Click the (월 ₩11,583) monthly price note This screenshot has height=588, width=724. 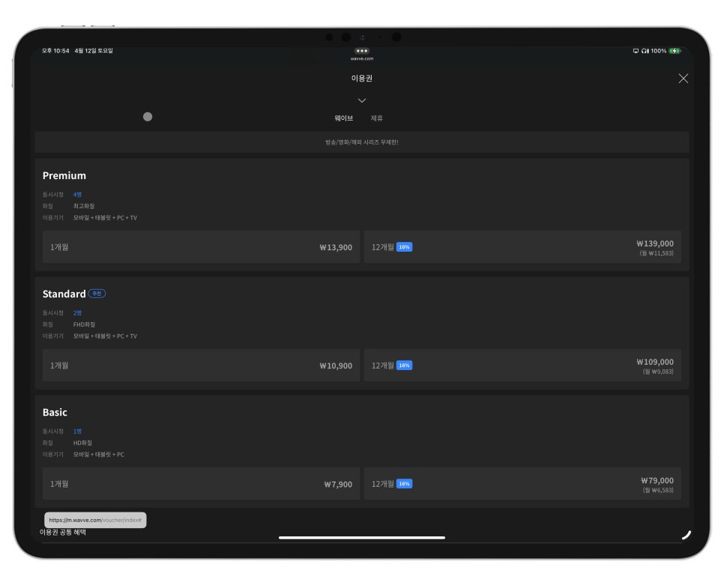(656, 253)
